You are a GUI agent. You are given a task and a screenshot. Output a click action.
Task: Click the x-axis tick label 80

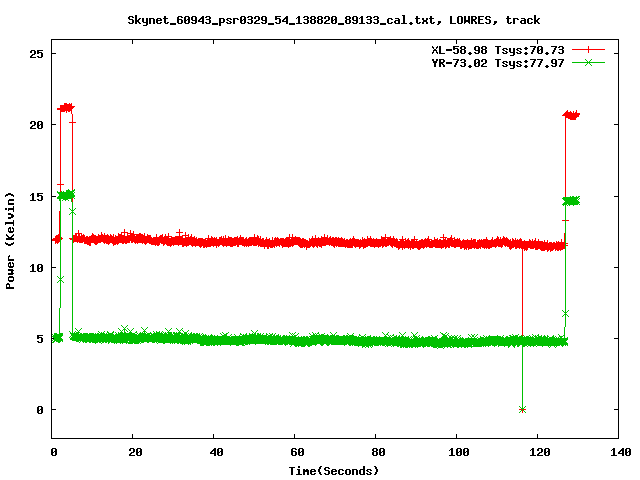[378, 452]
